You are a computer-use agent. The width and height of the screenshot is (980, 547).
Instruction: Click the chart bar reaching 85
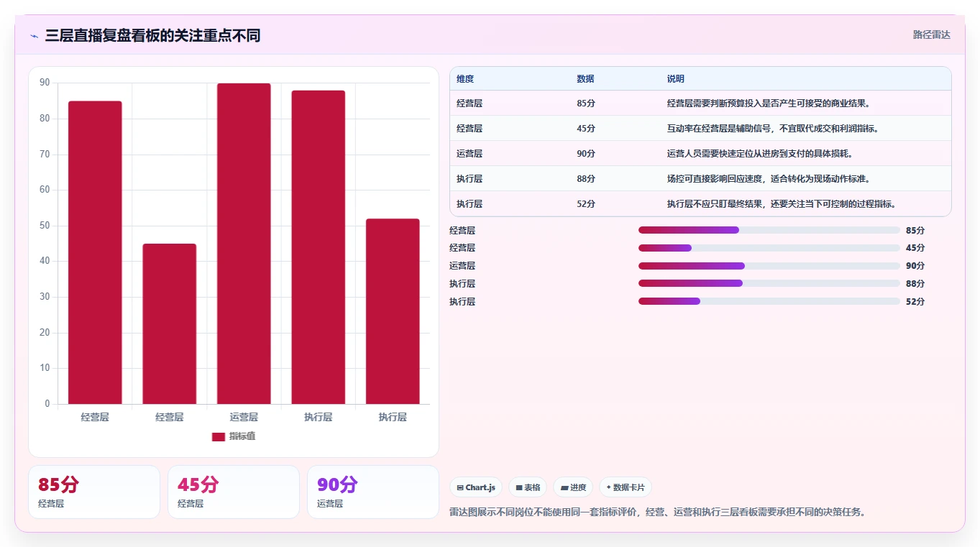pos(95,252)
